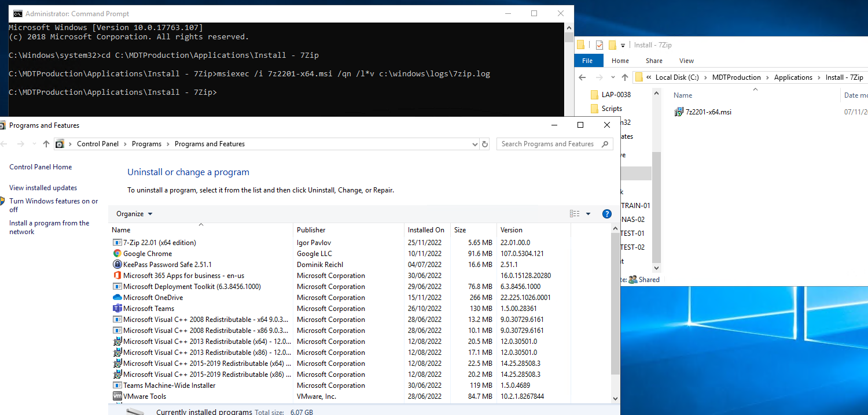Screen dimensions: 868x415
Task: Click Programs breadcrumb in address bar
Action: pos(146,144)
